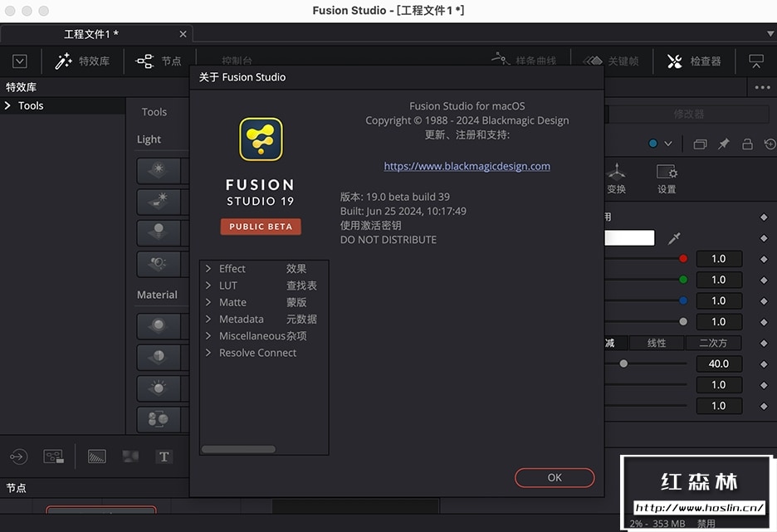Toggle keyframe diamond beside 40.0 value
777x532 pixels.
tap(764, 364)
